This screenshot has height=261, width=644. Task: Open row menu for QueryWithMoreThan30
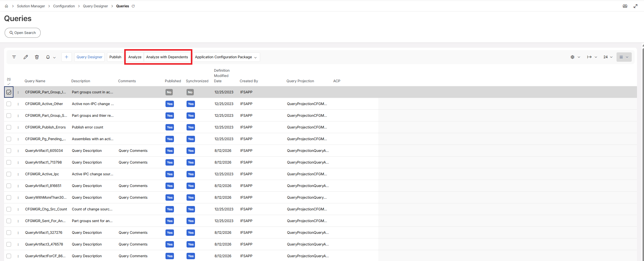click(x=18, y=198)
